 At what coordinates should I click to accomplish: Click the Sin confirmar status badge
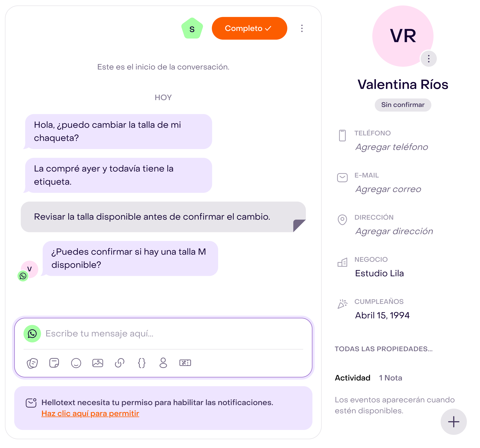(x=403, y=105)
